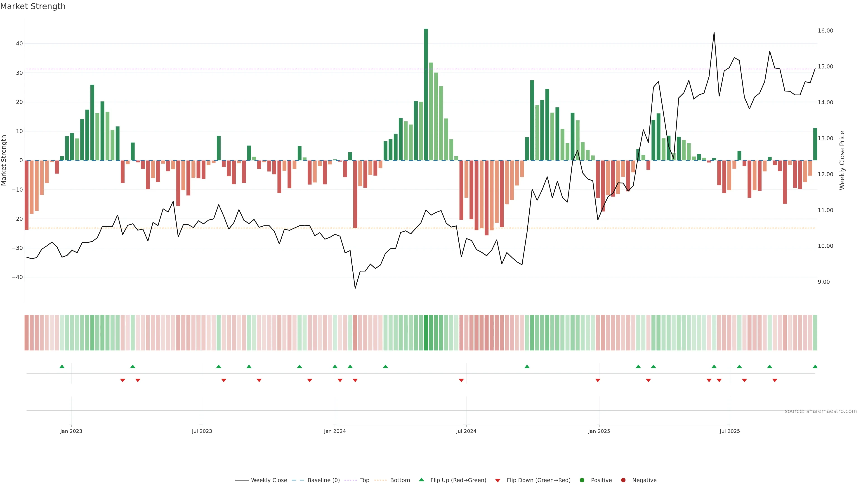The width and height of the screenshot is (868, 488).
Task: Click the 16.00 right price axis label
Action: [825, 31]
